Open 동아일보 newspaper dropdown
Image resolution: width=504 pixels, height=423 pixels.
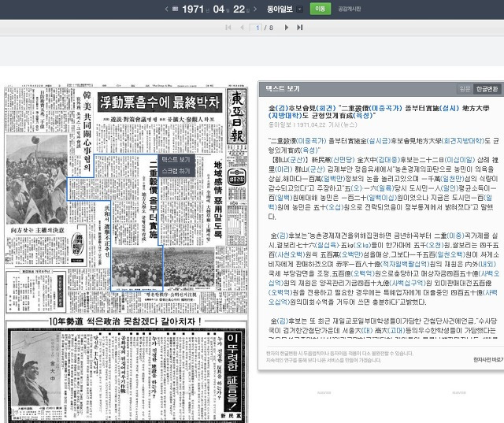pyautogui.click(x=299, y=9)
